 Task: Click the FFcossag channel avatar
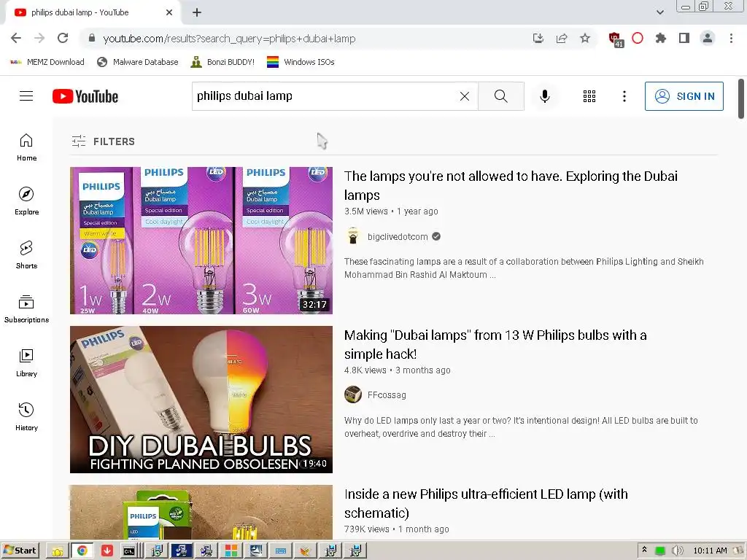tap(353, 394)
